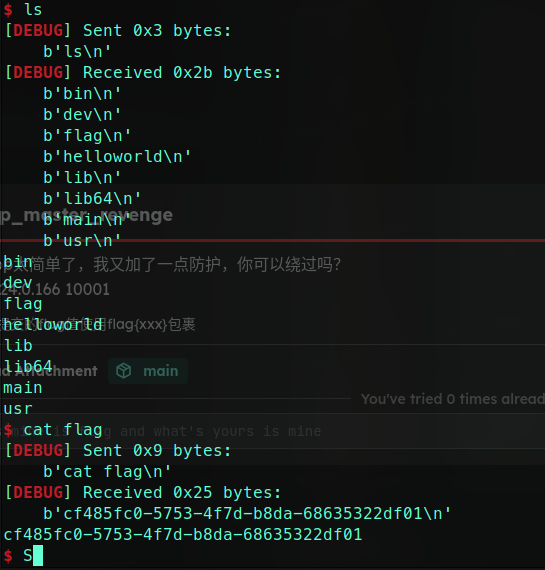Click the b'cat flag\n' sent bytes line
Image resolution: width=545 pixels, height=570 pixels.
(107, 472)
